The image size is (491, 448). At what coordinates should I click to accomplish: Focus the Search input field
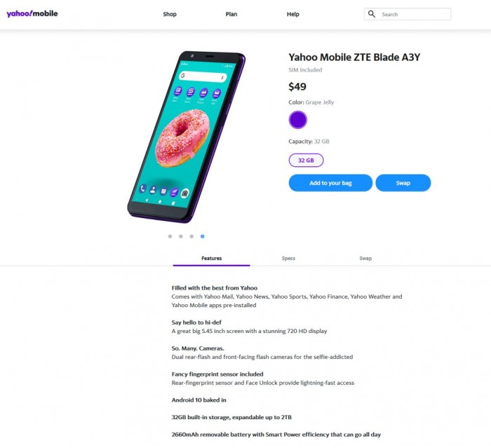tap(414, 14)
